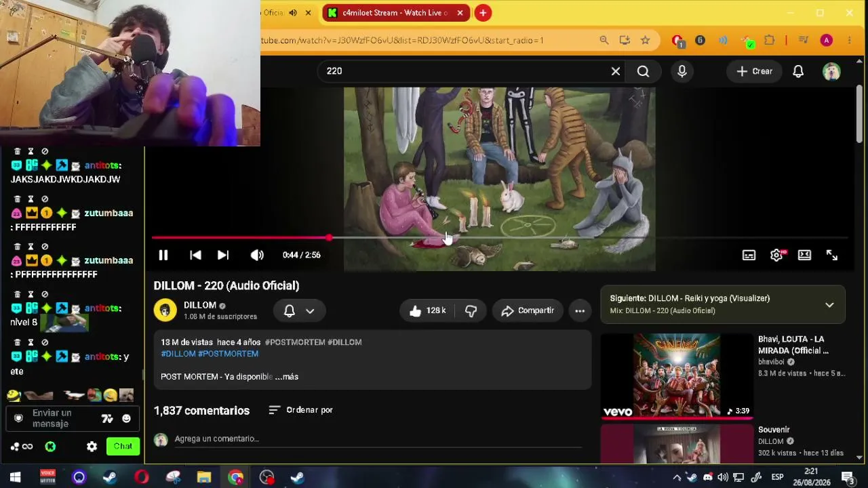Image resolution: width=868 pixels, height=488 pixels.
Task: Bookmark this page with the star
Action: click(646, 41)
